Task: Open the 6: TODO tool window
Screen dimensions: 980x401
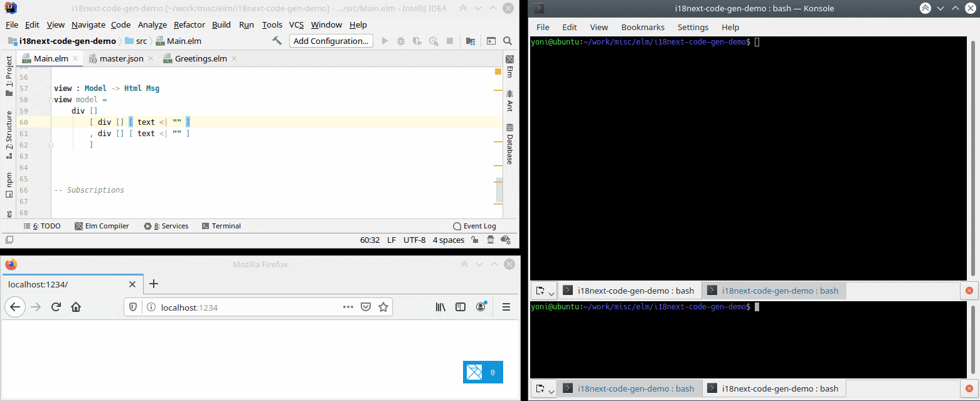Action: 42,226
